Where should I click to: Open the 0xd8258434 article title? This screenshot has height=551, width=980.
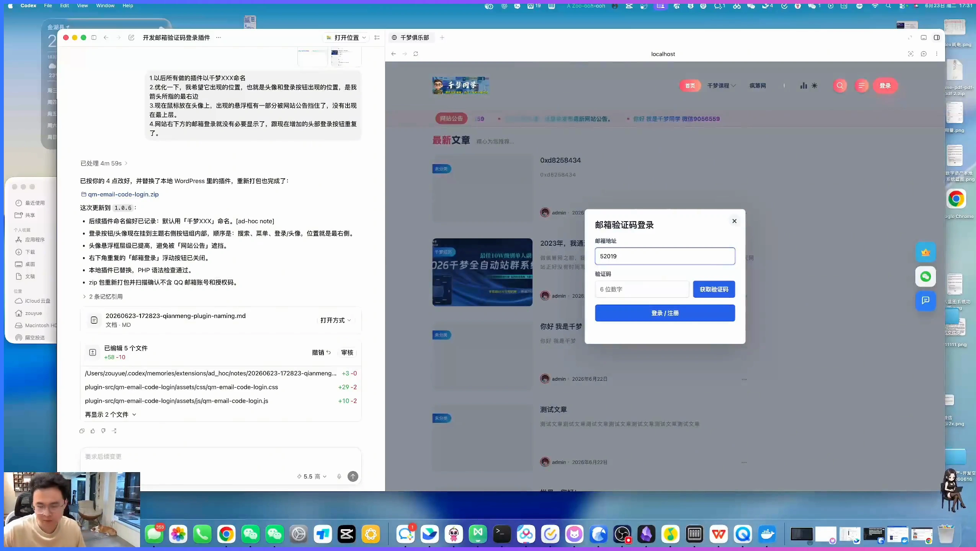point(560,160)
